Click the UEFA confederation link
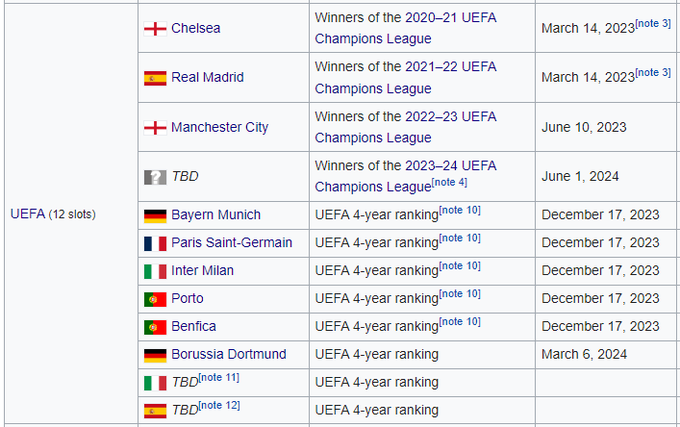This screenshot has width=680, height=427. tap(27, 214)
